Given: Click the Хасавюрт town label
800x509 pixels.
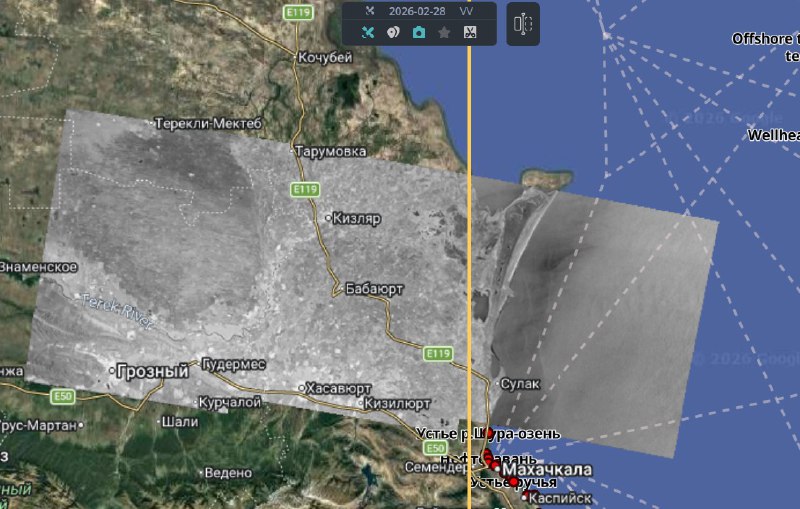Looking at the screenshot, I should (341, 388).
